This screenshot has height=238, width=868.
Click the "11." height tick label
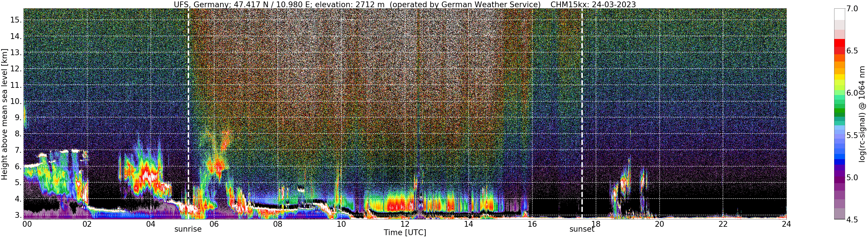point(16,85)
